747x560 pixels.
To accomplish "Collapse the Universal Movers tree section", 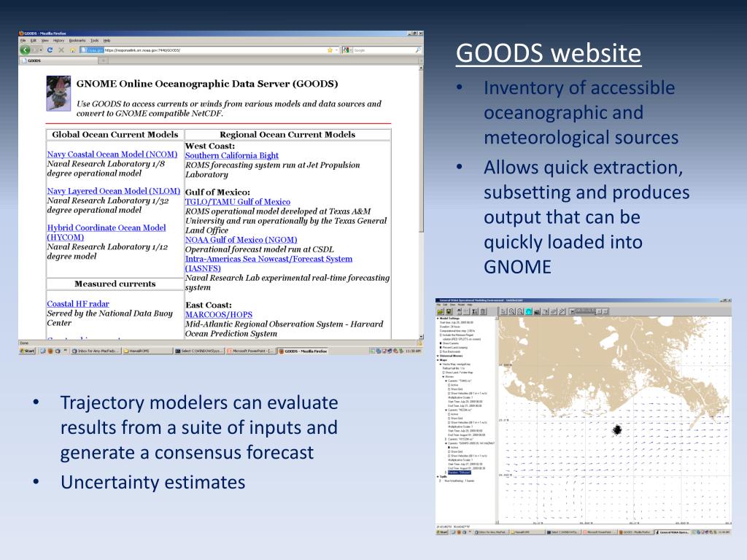I will point(438,356).
